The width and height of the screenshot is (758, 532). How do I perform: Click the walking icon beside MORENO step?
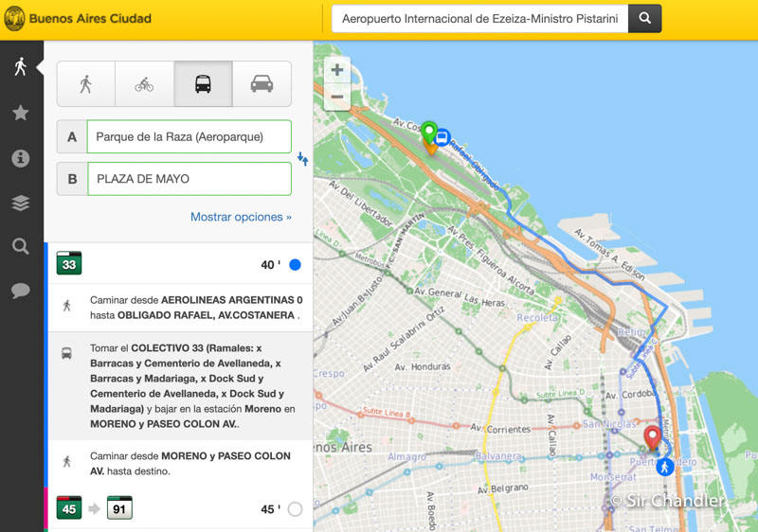66,462
